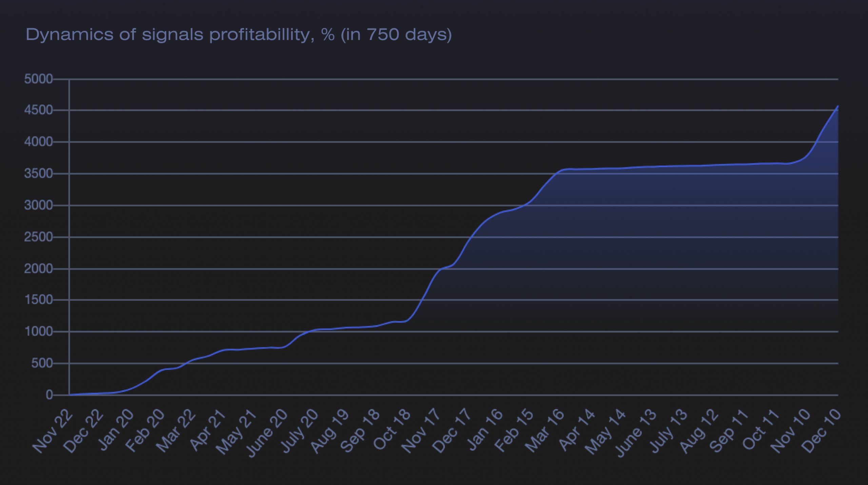This screenshot has height=485, width=868.
Task: Click the x-axis label Feb 20
Action: click(x=145, y=430)
